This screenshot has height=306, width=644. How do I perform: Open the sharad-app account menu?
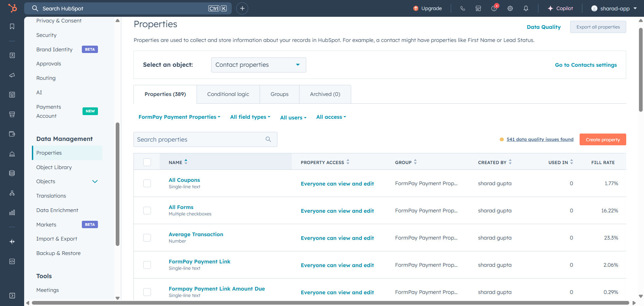point(614,8)
